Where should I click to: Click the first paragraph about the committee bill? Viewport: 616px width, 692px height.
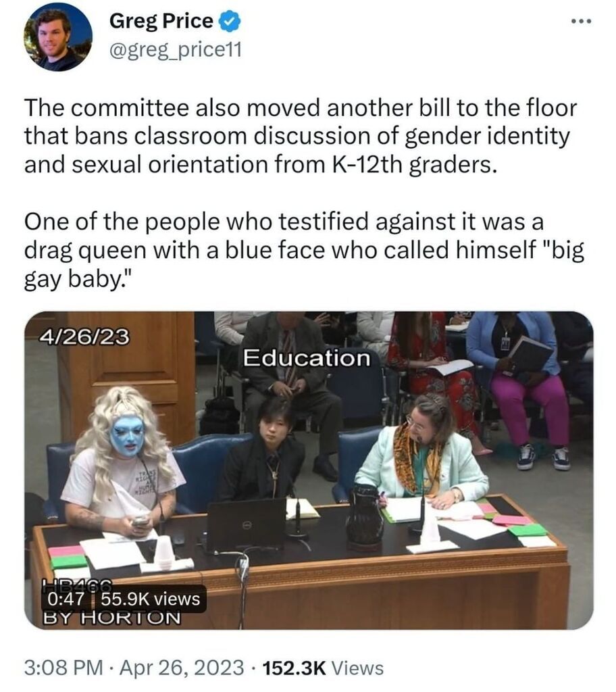300,136
